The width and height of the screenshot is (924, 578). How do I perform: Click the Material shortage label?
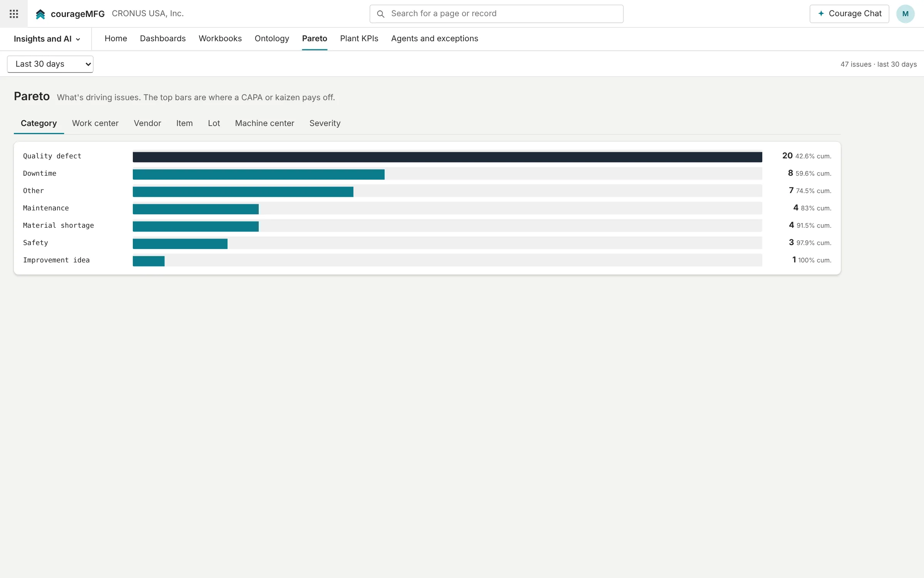59,225
